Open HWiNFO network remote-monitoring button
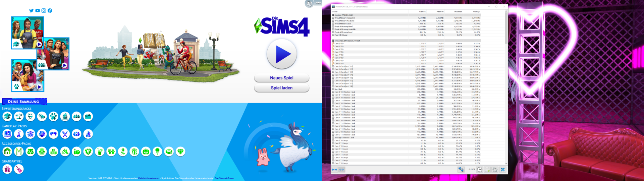Viewport: 644px width, 181px height. (461, 170)
